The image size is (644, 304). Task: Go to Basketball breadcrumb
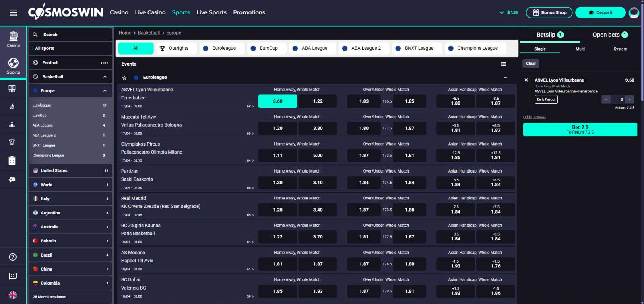click(x=149, y=33)
